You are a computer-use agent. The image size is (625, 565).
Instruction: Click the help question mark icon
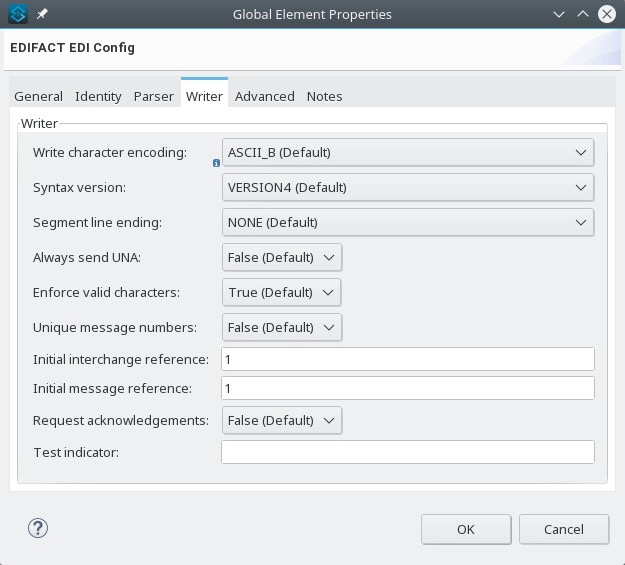[38, 528]
